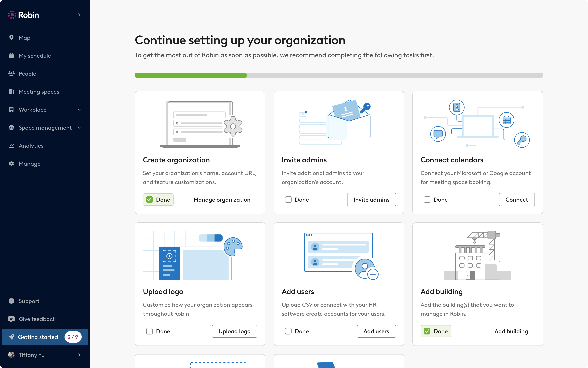
Task: Click the Connect button
Action: coord(517,200)
